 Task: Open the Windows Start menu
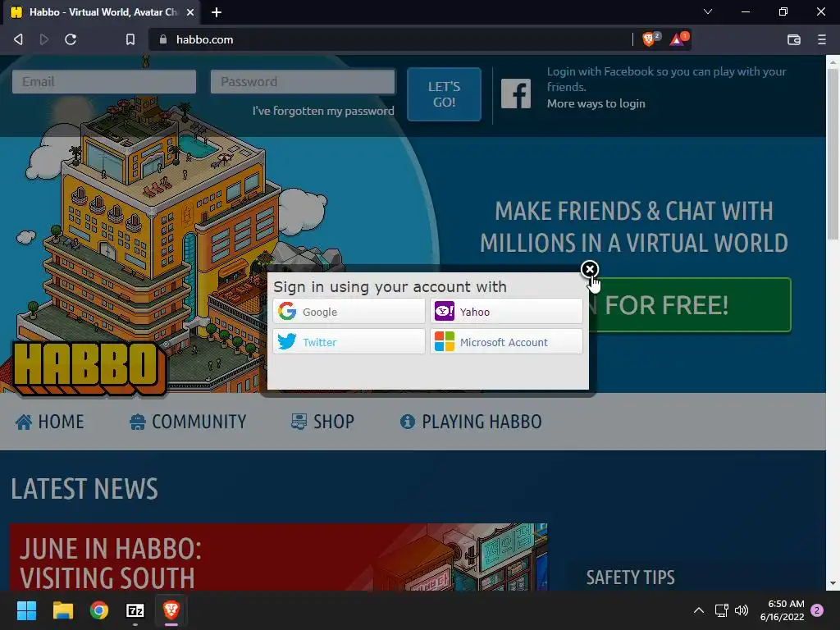click(x=26, y=610)
